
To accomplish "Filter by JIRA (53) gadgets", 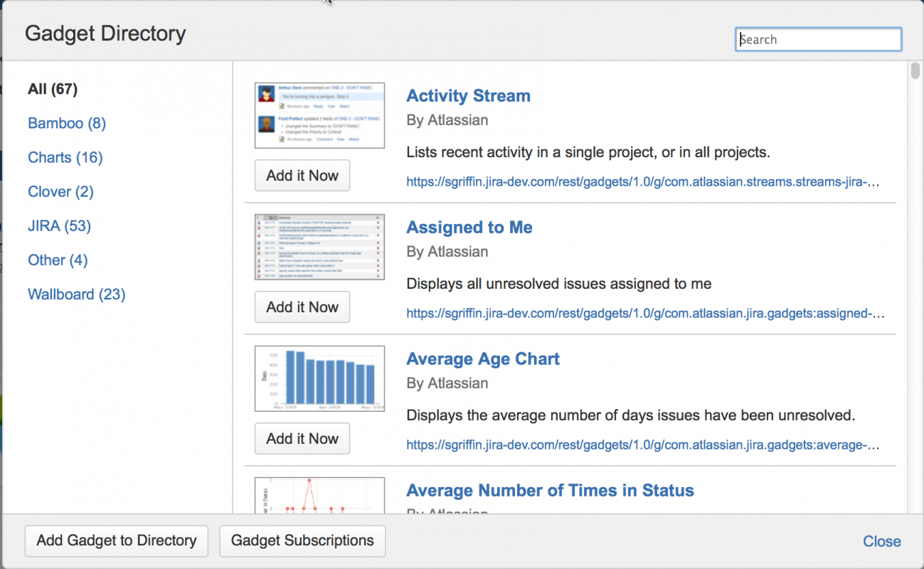I will tap(59, 225).
